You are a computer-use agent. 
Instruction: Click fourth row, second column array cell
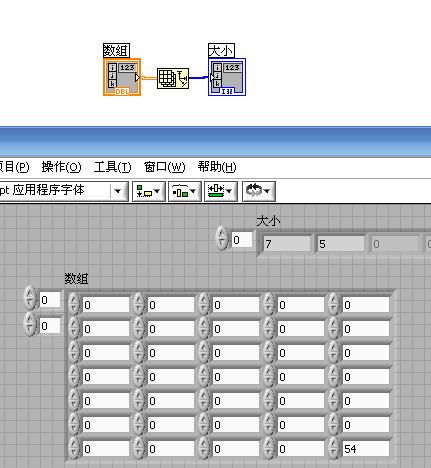170,377
